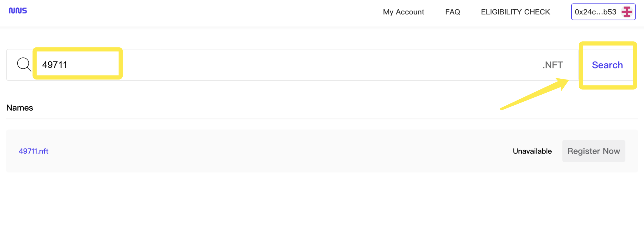Open the My Account page
644x240 pixels.
coord(403,12)
